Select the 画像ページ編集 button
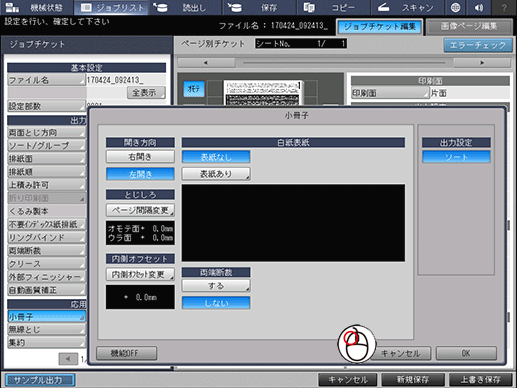This screenshot has height=388, width=517. [x=469, y=27]
